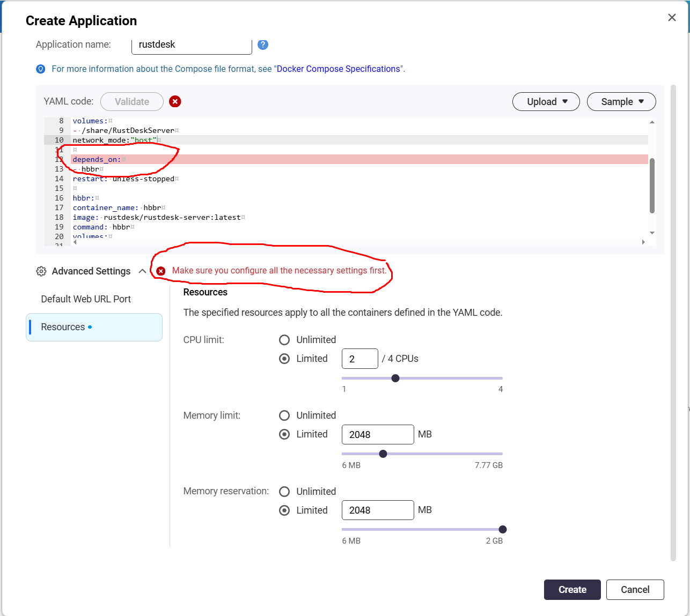Click the Cancel button
Image resolution: width=690 pixels, height=616 pixels.
(x=635, y=590)
